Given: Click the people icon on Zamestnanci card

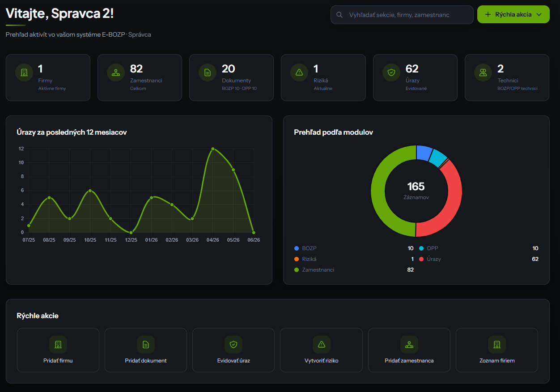Looking at the screenshot, I should click(x=116, y=72).
